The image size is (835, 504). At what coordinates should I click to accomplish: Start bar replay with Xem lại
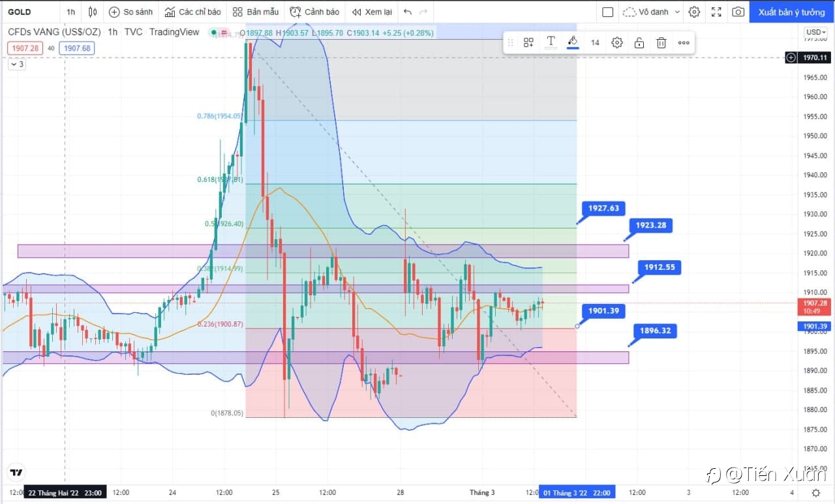point(372,12)
